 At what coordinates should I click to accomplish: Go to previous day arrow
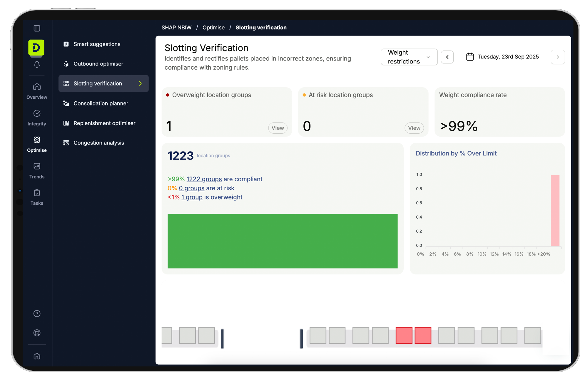coord(447,57)
